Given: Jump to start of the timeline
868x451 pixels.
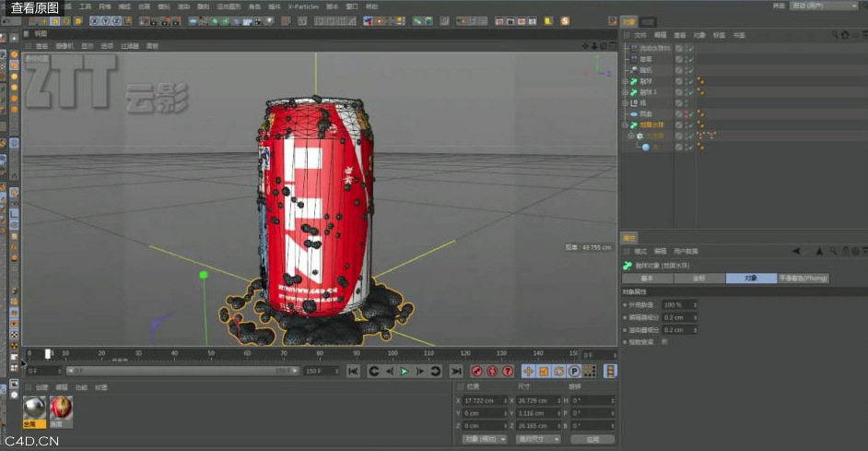Looking at the screenshot, I should coord(353,371).
